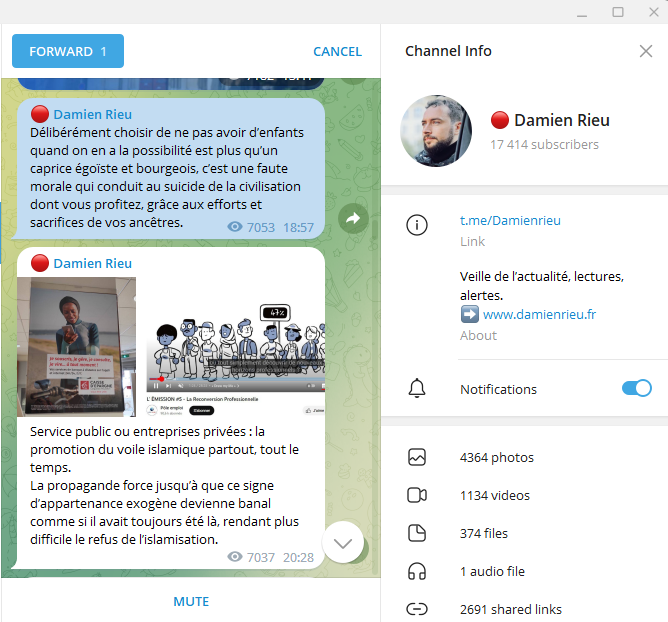668x622 pixels.
Task: Open the www.damienrieu.fr website link
Action: tap(539, 314)
